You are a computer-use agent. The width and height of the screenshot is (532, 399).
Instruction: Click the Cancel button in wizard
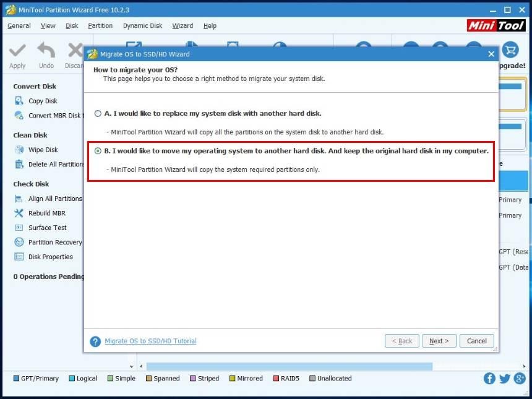(x=477, y=341)
